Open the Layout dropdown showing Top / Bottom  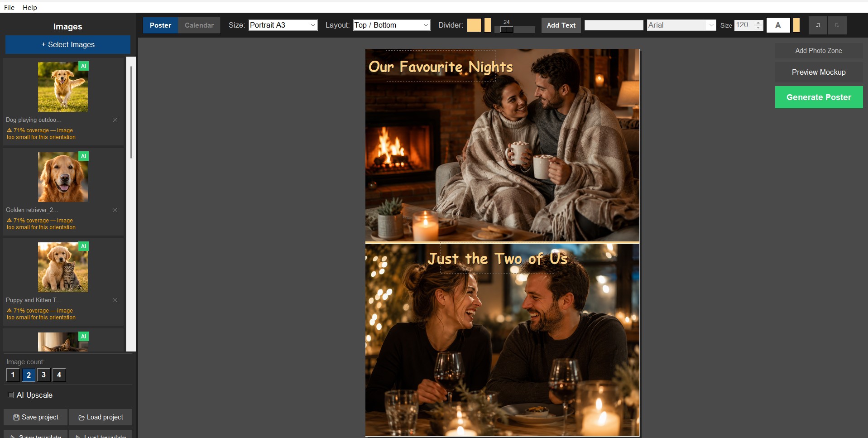pos(392,25)
